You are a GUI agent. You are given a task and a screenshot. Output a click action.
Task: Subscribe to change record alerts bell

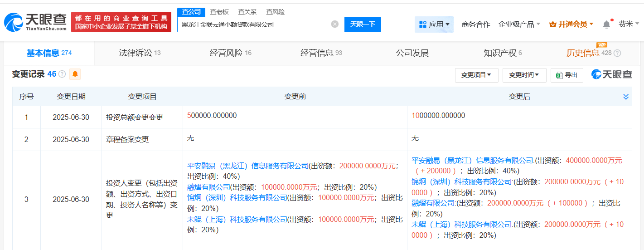[75, 74]
